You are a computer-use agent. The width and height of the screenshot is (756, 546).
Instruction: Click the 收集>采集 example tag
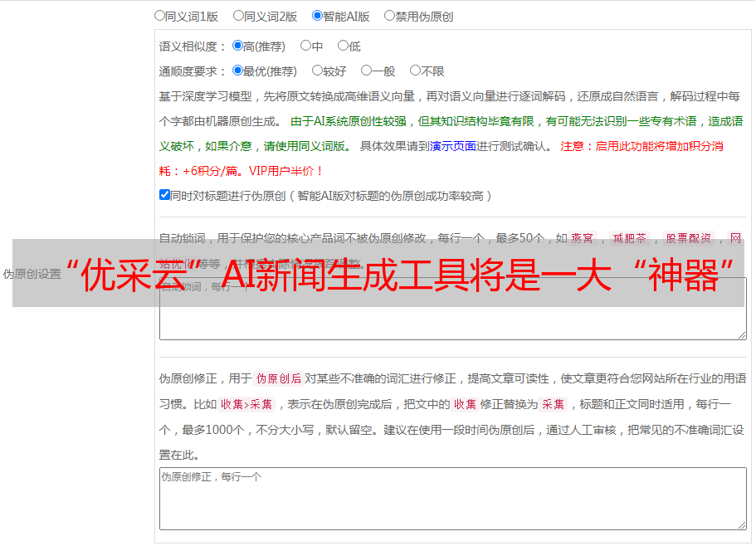pyautogui.click(x=246, y=404)
